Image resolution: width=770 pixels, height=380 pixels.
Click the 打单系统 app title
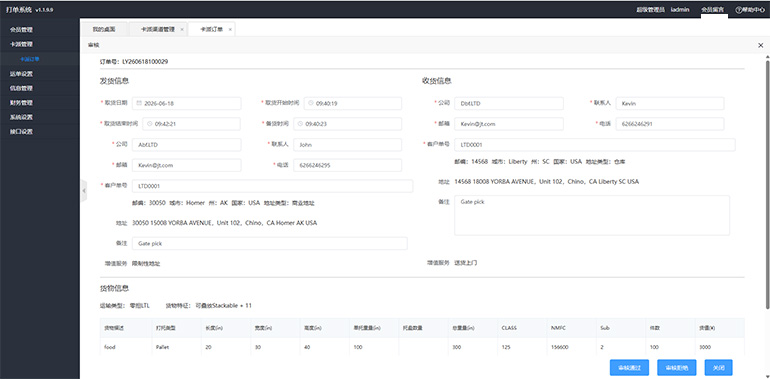click(19, 10)
